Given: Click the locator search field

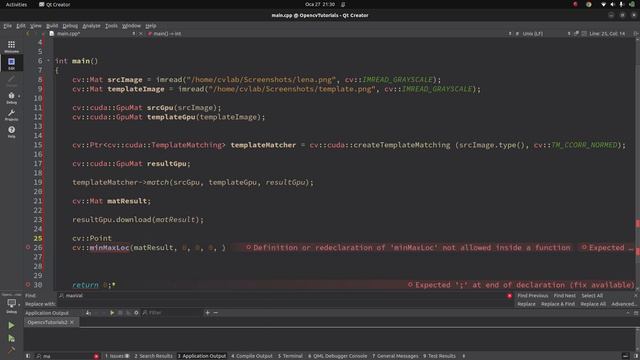Looking at the screenshot, I should pyautogui.click(x=67, y=356).
